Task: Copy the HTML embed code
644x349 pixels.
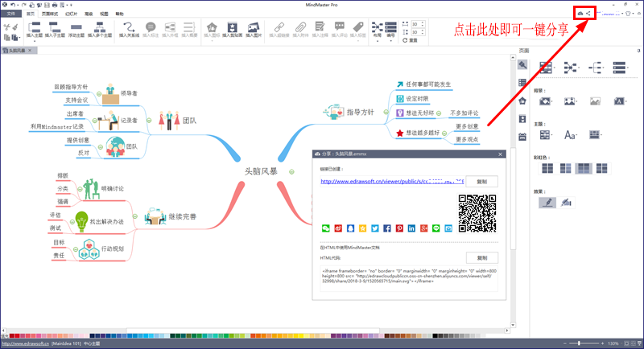Action: (x=481, y=258)
